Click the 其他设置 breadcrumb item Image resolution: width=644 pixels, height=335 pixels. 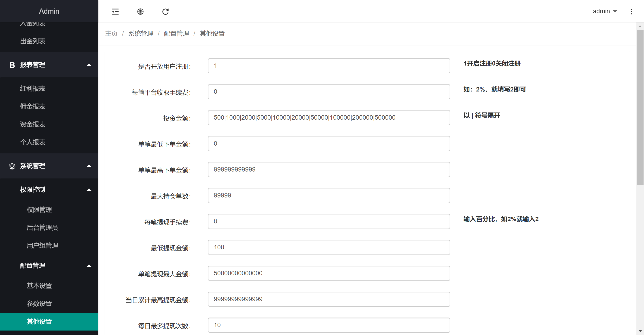click(212, 34)
